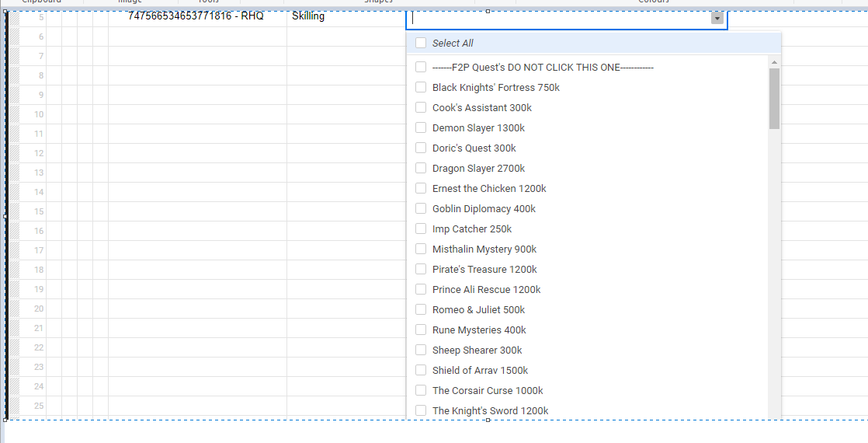Enable The Knight's Sword 1200k checkbox

pos(421,410)
